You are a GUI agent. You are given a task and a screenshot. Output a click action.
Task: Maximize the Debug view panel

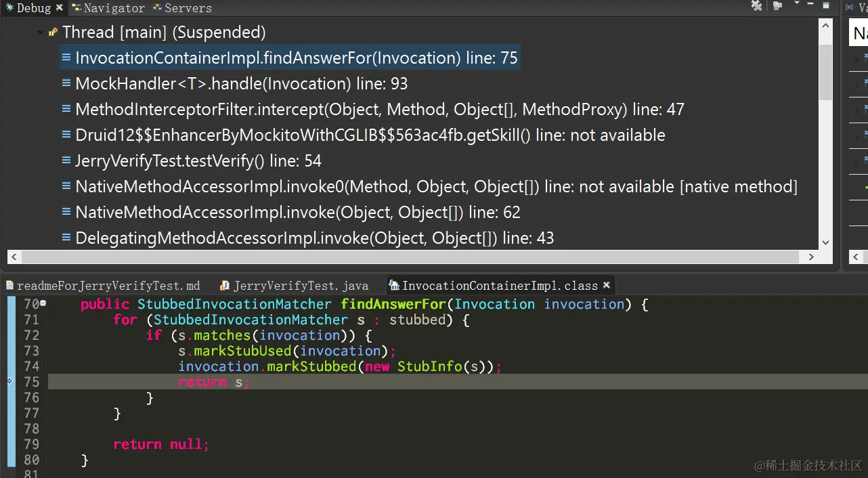pos(826,5)
